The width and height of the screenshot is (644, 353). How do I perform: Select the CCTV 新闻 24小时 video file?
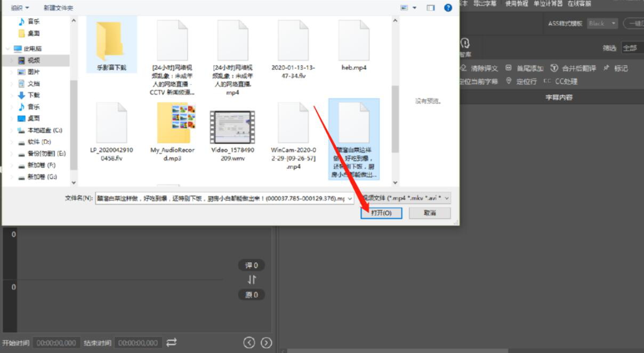[172, 57]
